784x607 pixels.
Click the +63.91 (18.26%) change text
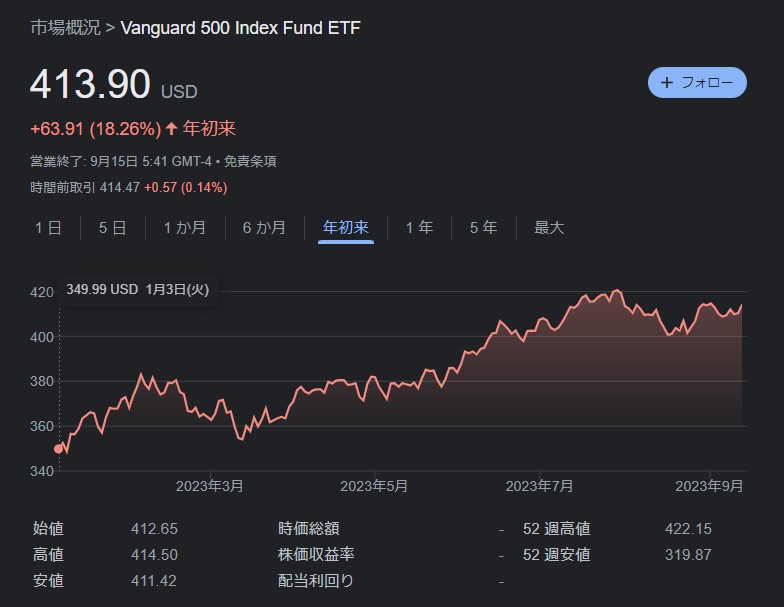[96, 129]
